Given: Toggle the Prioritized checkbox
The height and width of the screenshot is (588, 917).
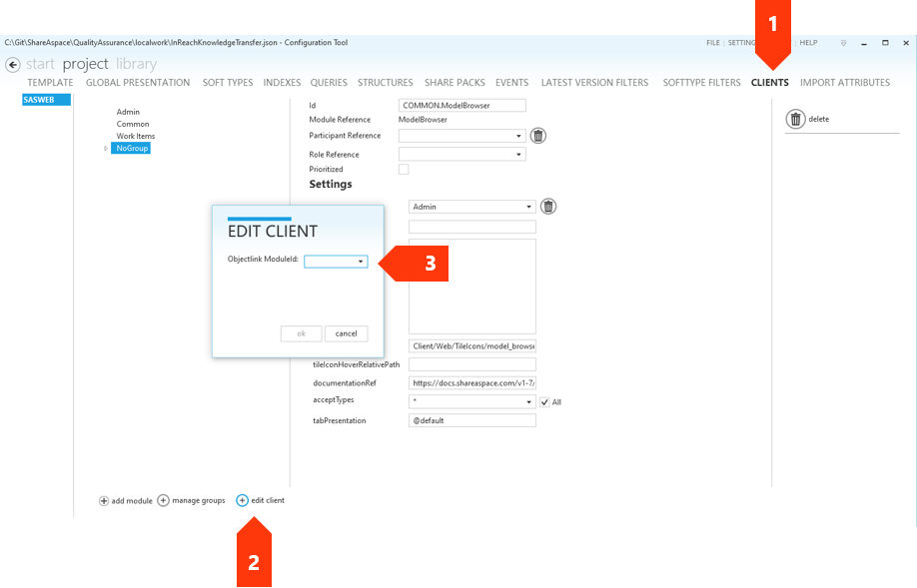Looking at the screenshot, I should pos(404,170).
